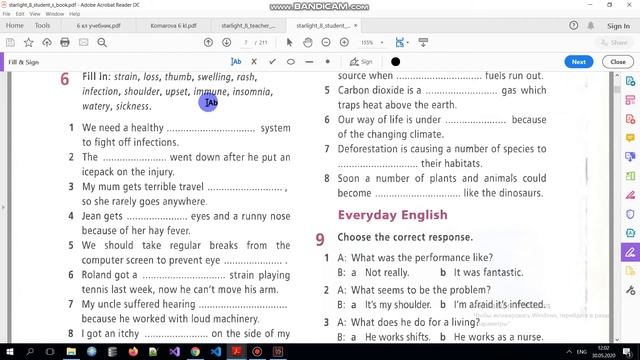Open the notifications bell
This screenshot has height=360, width=640.
(591, 26)
